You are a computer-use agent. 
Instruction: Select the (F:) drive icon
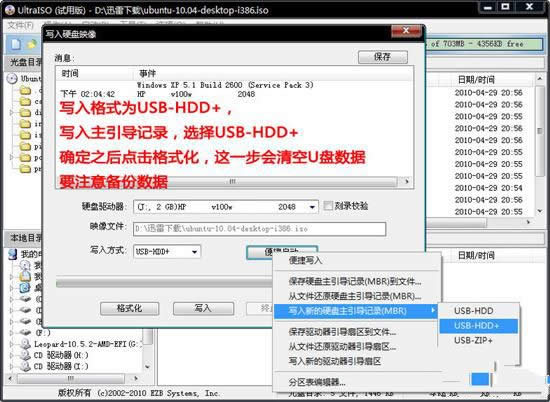(x=25, y=332)
